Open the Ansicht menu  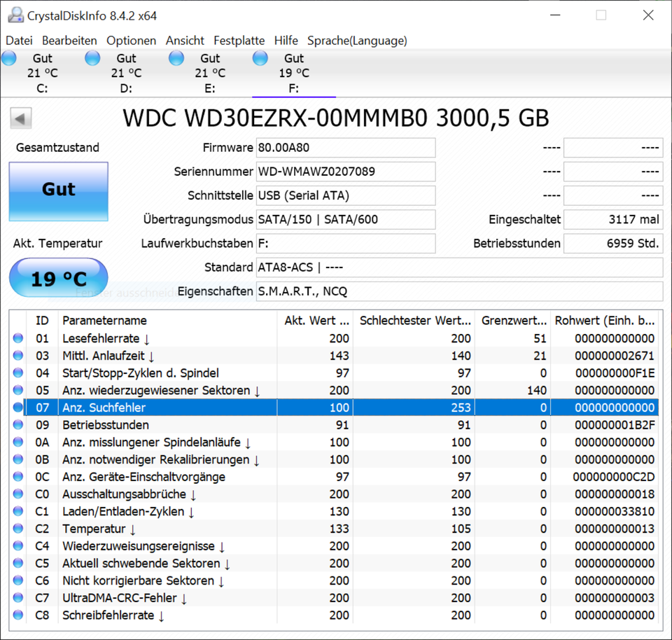(185, 41)
